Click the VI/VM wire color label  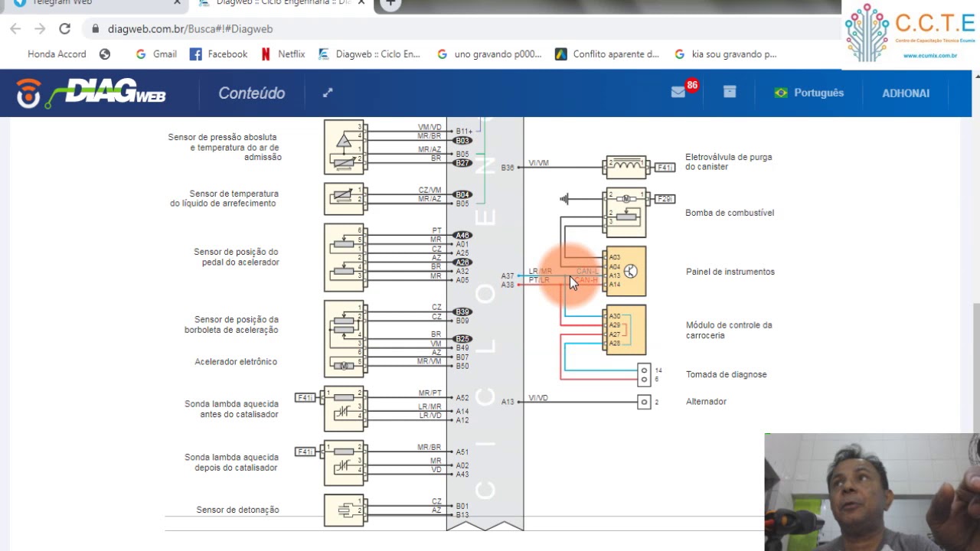(x=538, y=163)
